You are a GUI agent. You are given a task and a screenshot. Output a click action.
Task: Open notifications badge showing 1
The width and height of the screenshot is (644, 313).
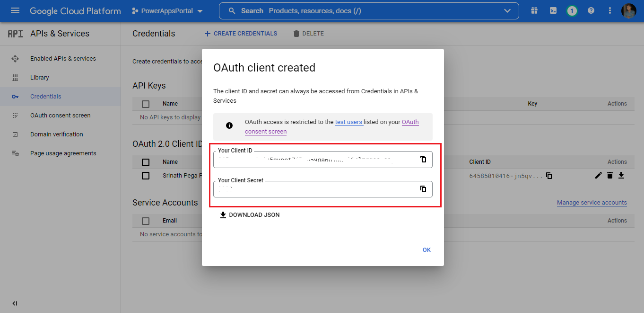tap(572, 11)
